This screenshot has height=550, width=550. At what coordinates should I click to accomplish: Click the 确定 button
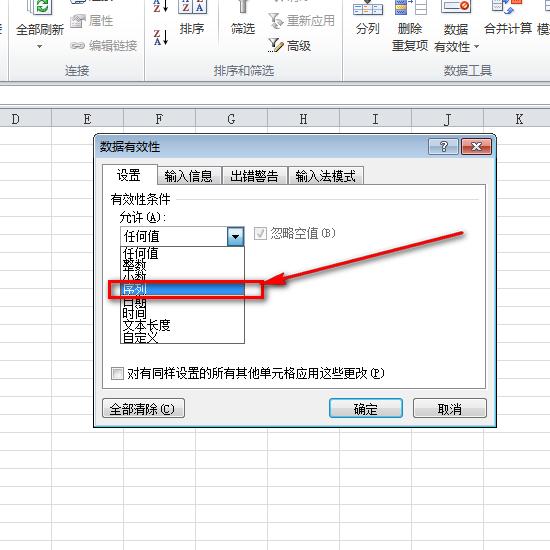pyautogui.click(x=365, y=408)
